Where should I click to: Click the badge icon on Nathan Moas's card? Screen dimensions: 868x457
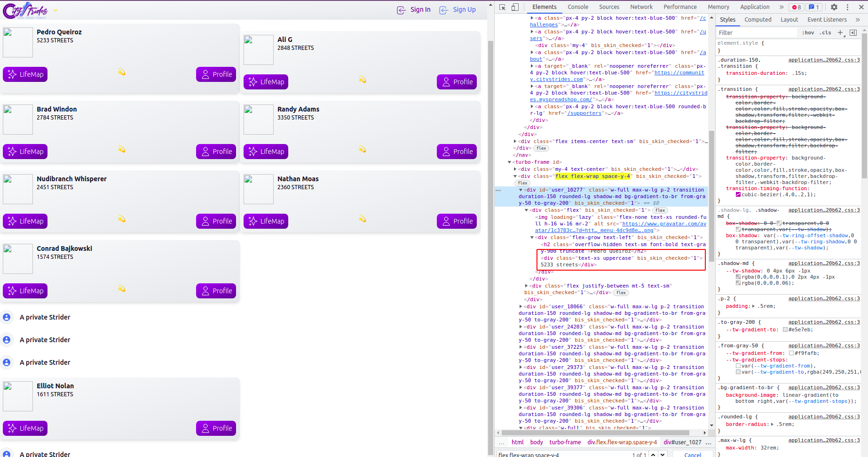(x=363, y=219)
